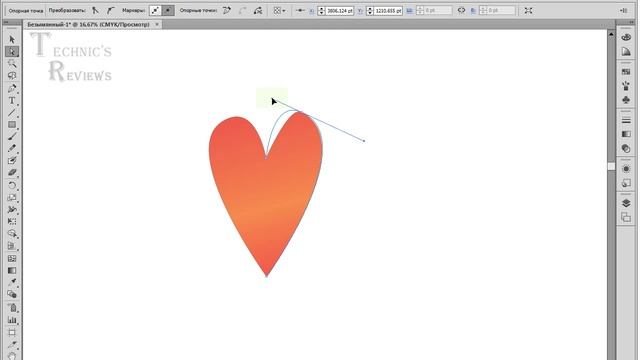Select the Symbol Sprayer tool

12,308
